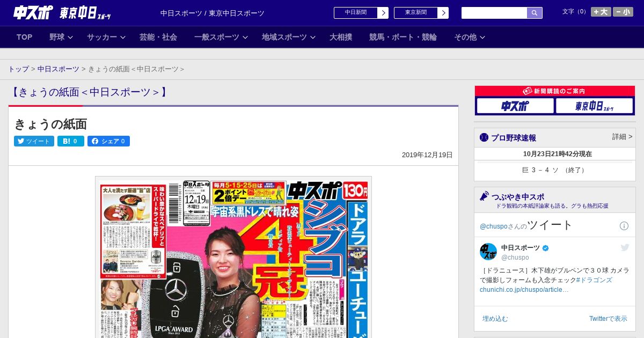Open the newspaper front page image
The width and height of the screenshot is (644, 338).
(x=233, y=257)
